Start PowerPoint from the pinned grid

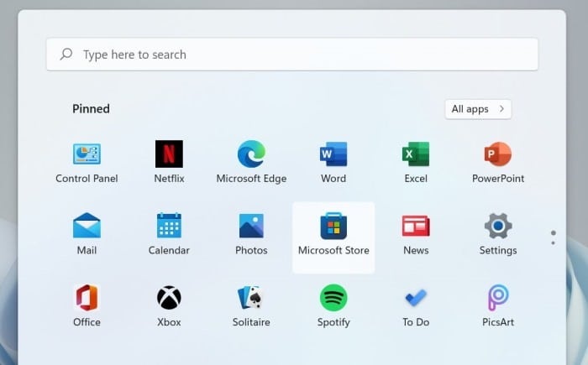click(498, 162)
